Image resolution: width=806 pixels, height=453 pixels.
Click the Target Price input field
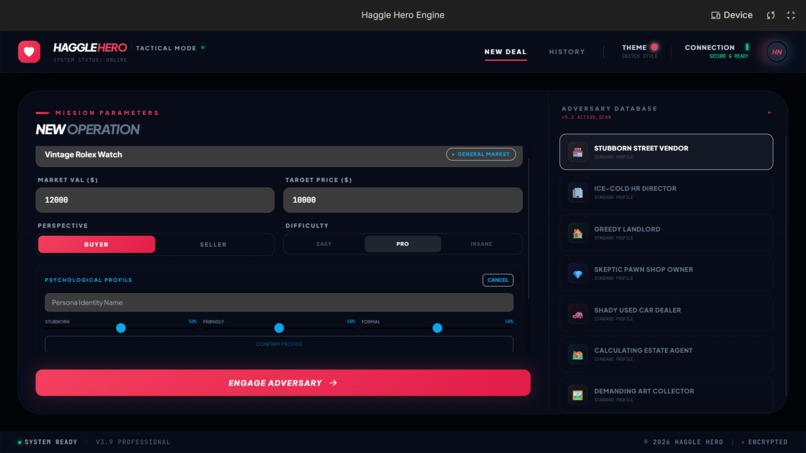tap(403, 200)
